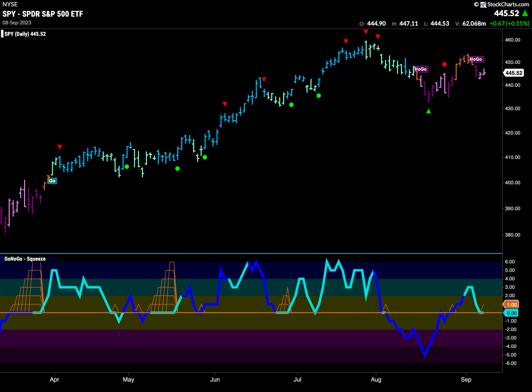Click the Sep label on the time axis
This screenshot has width=532, height=392.
(x=466, y=380)
